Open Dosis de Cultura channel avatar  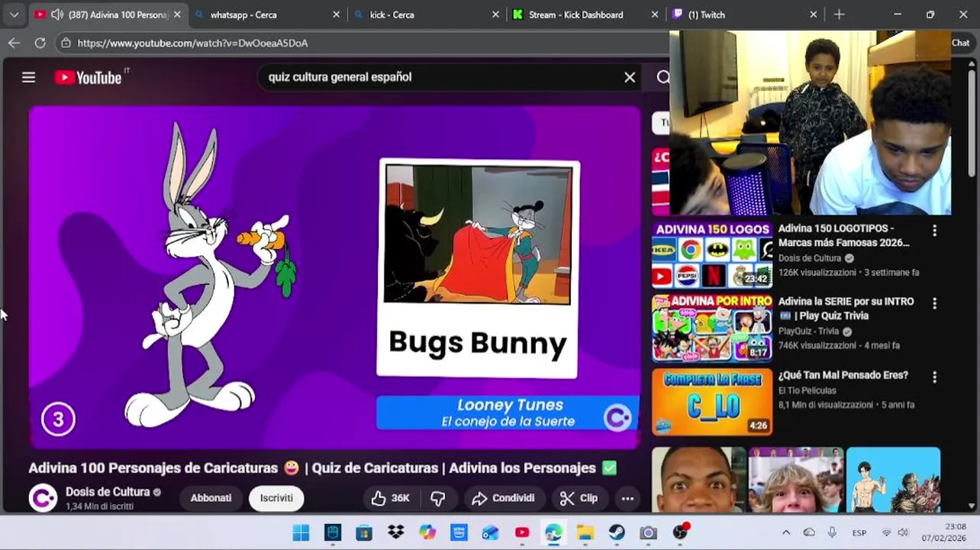(43, 498)
